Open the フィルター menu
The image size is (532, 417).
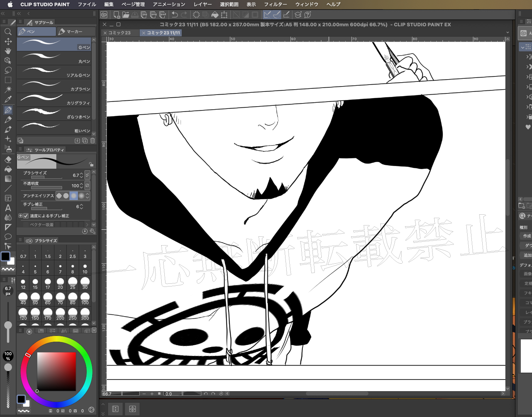pos(275,4)
